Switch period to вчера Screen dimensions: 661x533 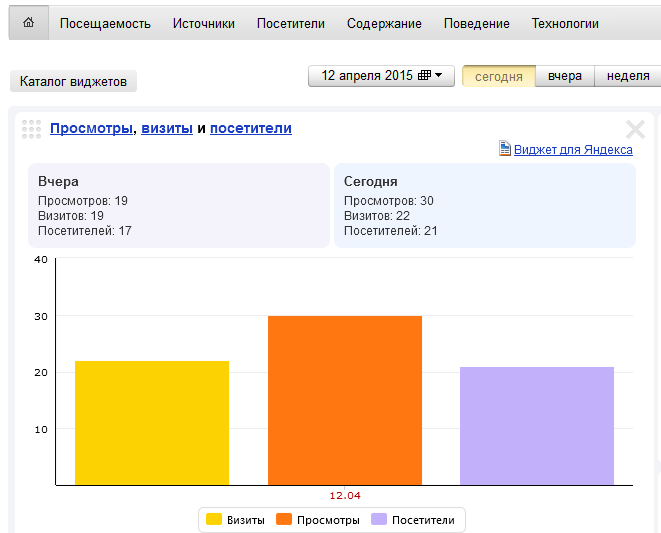564,76
